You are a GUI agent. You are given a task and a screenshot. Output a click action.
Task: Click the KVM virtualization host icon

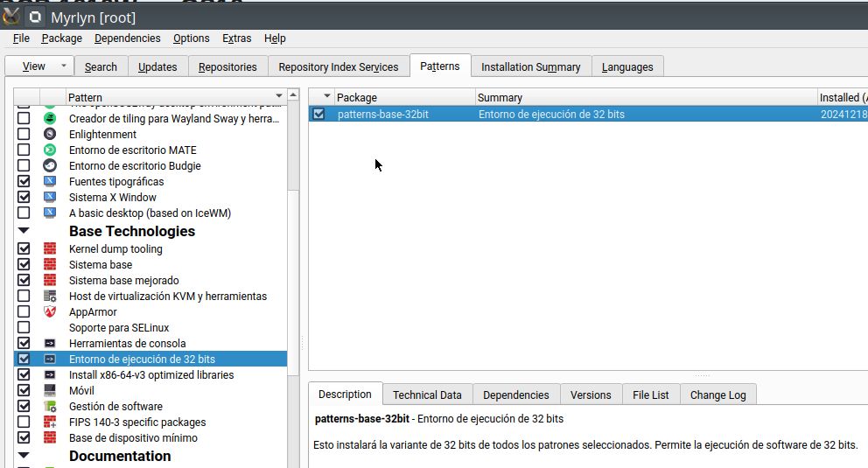click(50, 297)
